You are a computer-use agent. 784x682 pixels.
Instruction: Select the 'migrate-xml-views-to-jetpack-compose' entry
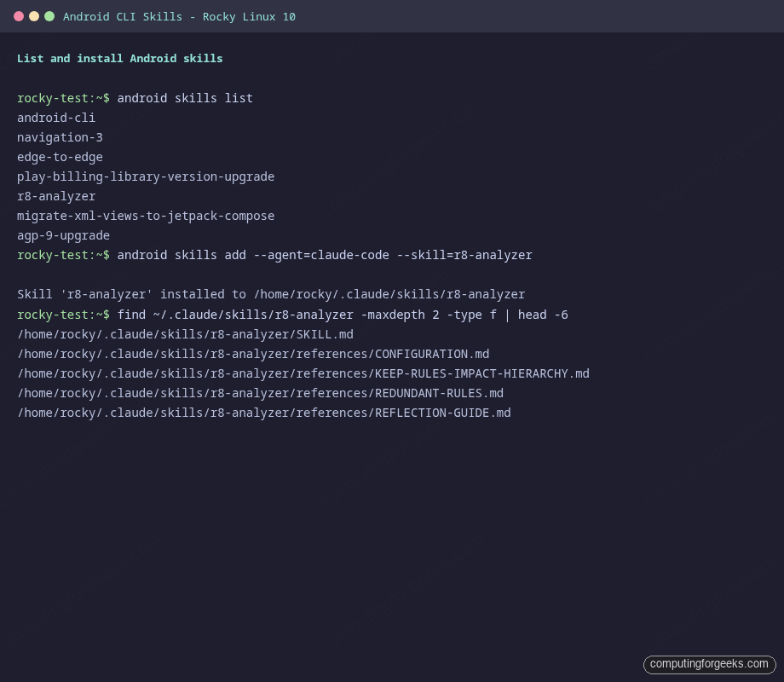pyautogui.click(x=146, y=216)
